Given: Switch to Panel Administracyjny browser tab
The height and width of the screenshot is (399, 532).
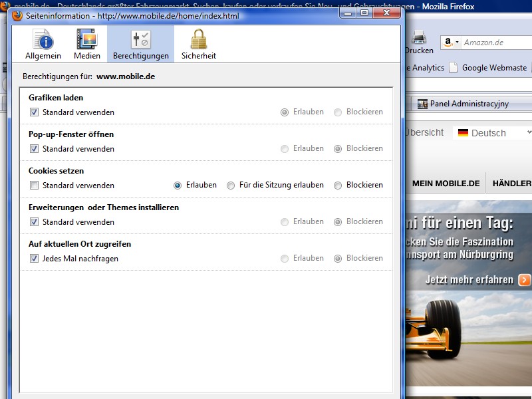Looking at the screenshot, I should [471, 104].
